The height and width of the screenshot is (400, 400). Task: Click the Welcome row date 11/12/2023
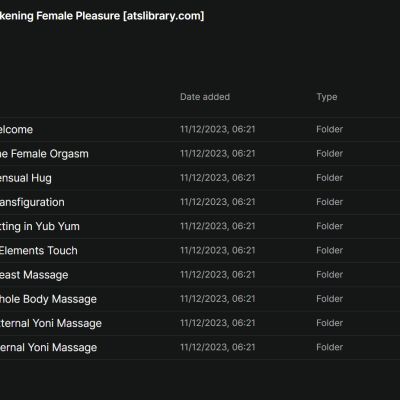coord(218,129)
